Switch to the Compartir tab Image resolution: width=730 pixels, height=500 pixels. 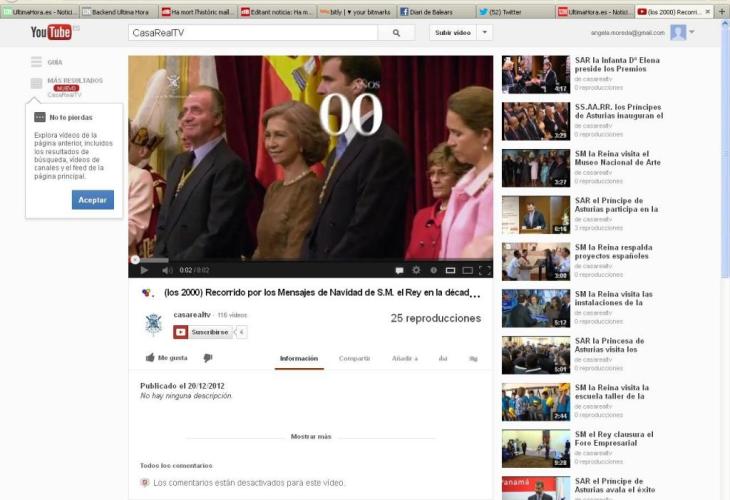(354, 358)
